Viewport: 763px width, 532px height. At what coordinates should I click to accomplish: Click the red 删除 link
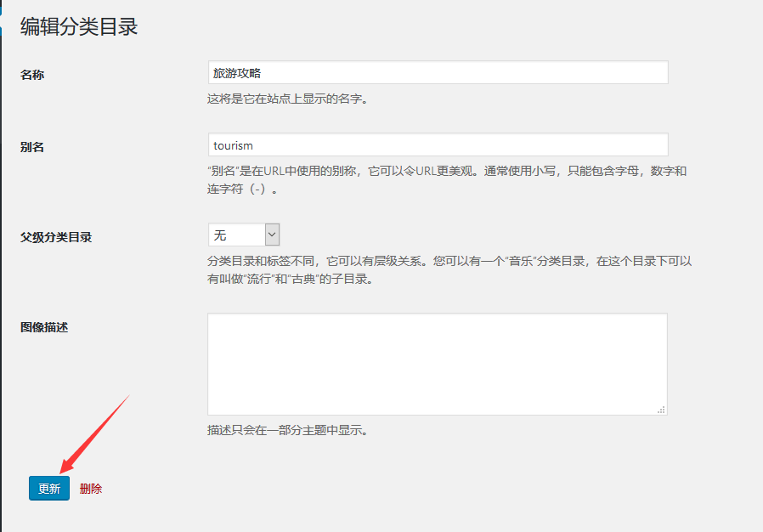click(91, 489)
